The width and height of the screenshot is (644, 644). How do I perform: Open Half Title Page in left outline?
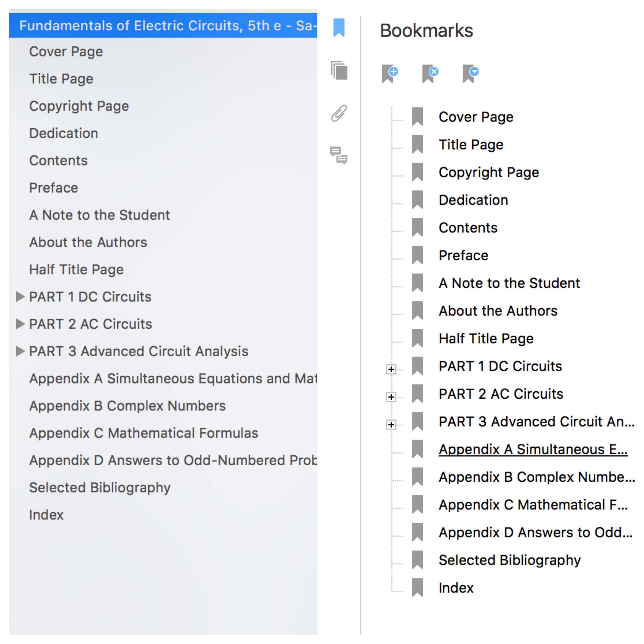[76, 270]
